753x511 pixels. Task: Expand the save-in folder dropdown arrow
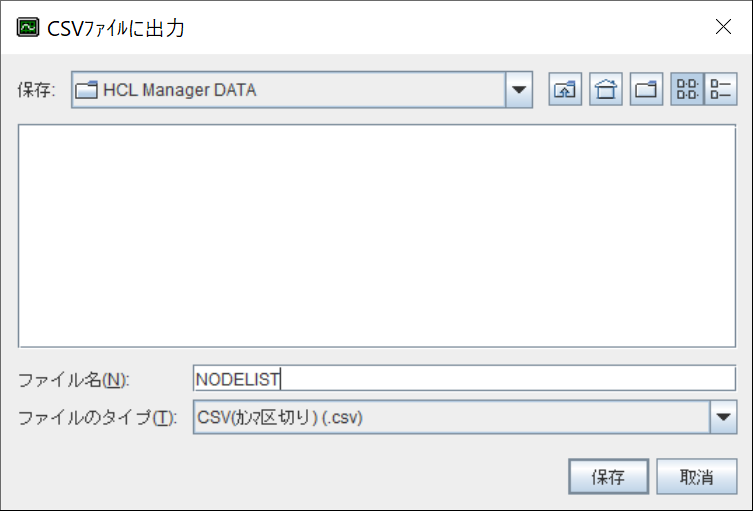coord(519,90)
